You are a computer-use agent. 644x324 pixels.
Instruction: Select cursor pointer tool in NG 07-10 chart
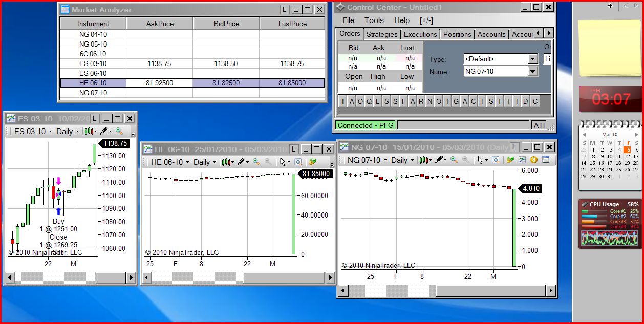(x=481, y=160)
